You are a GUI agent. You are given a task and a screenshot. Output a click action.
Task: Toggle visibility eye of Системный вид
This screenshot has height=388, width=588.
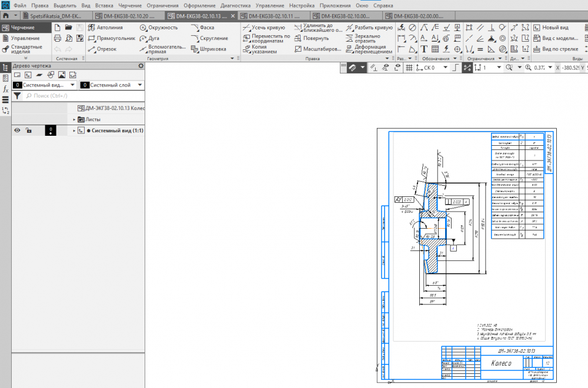point(18,131)
